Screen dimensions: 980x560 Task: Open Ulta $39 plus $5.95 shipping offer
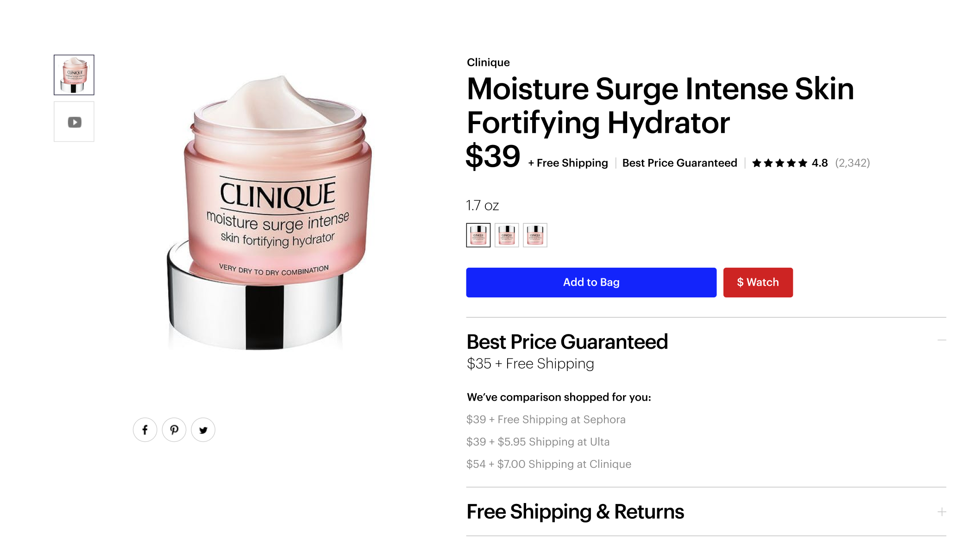click(538, 442)
